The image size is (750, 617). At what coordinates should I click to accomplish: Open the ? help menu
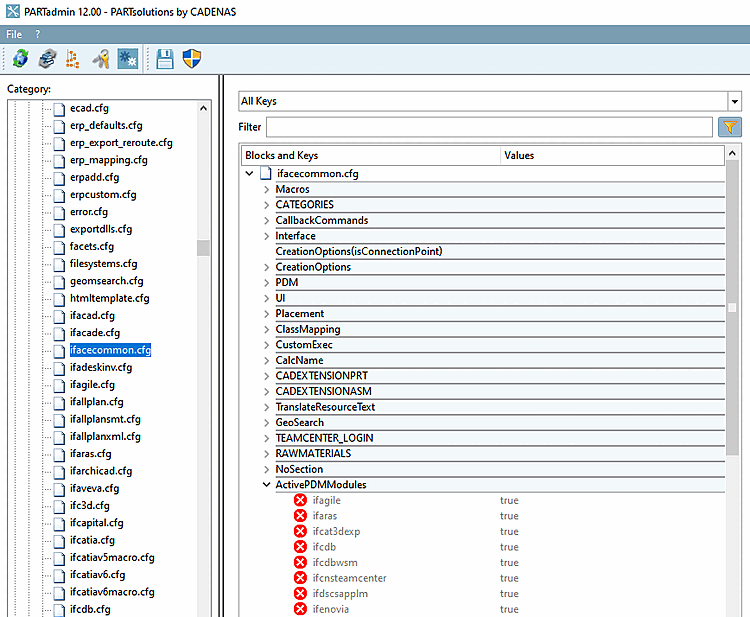coord(38,34)
